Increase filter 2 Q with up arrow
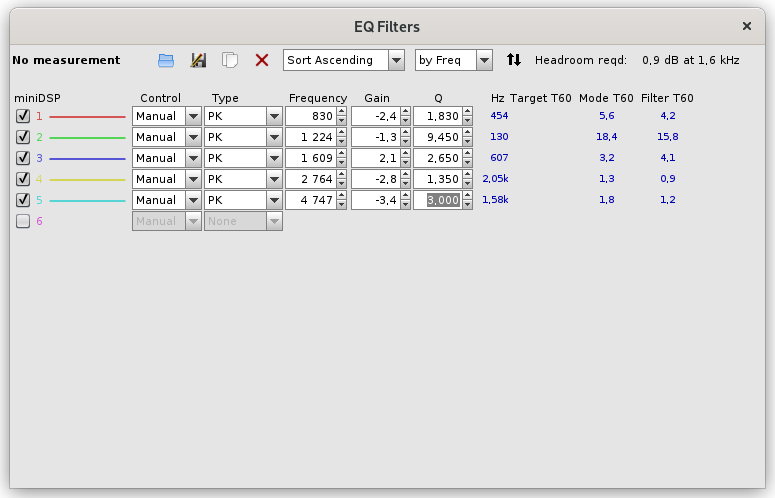775x498 pixels. [468, 132]
